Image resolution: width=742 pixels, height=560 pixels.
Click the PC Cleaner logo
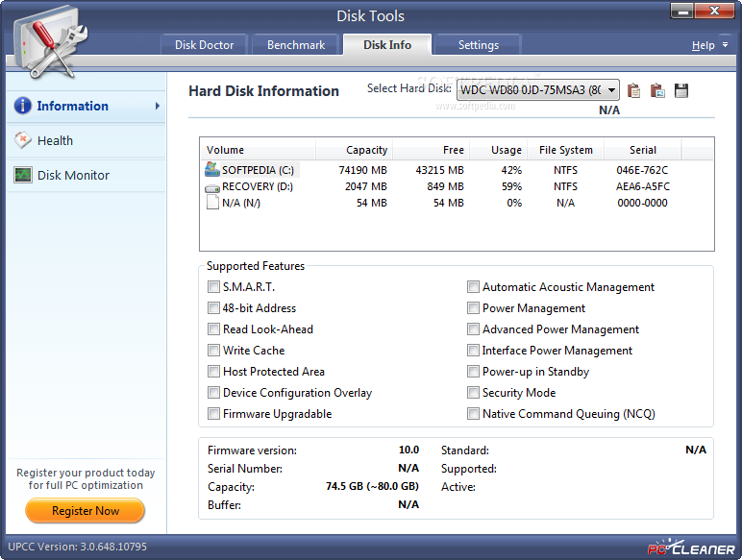(x=691, y=548)
